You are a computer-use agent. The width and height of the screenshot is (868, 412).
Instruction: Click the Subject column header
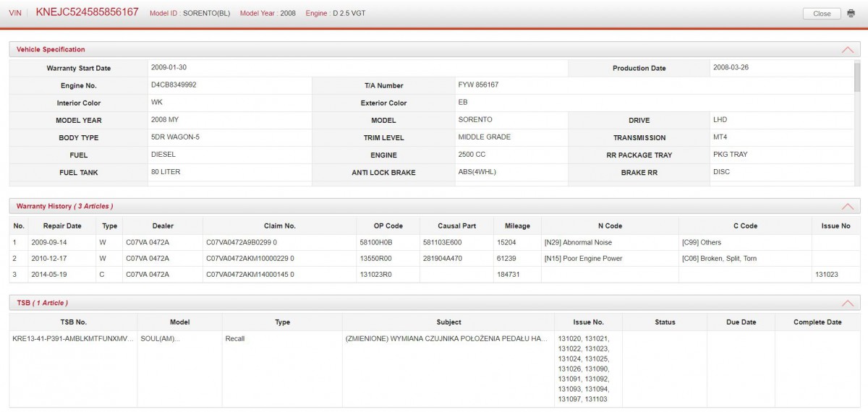click(x=448, y=322)
